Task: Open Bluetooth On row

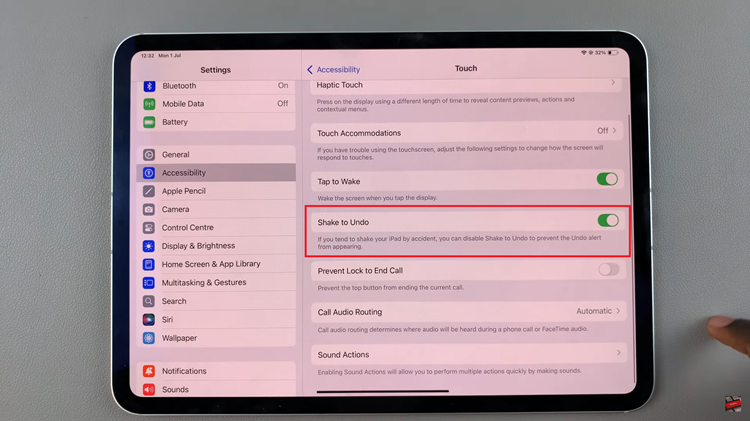Action: click(x=216, y=86)
